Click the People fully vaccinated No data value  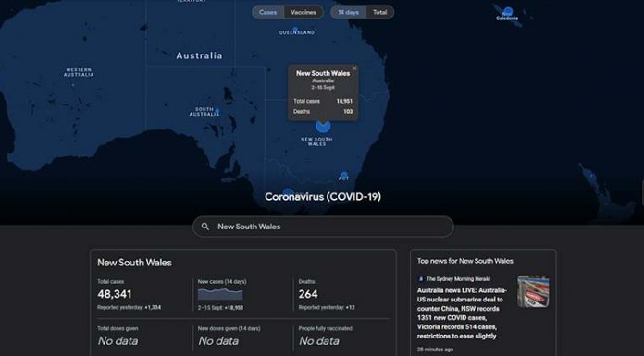(319, 341)
